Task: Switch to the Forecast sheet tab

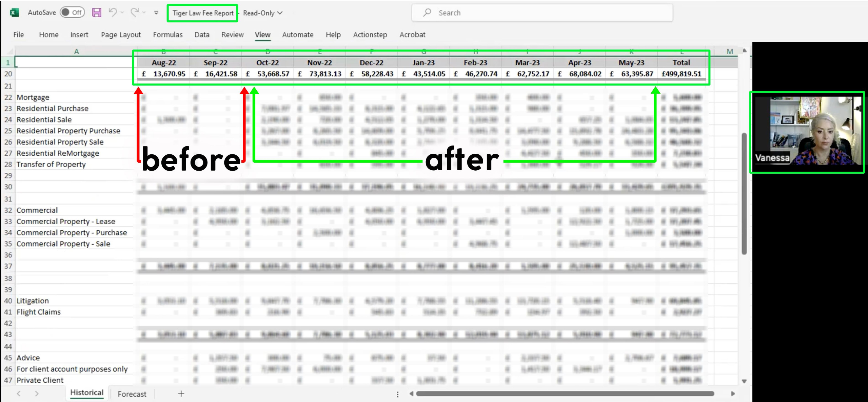Action: click(132, 394)
